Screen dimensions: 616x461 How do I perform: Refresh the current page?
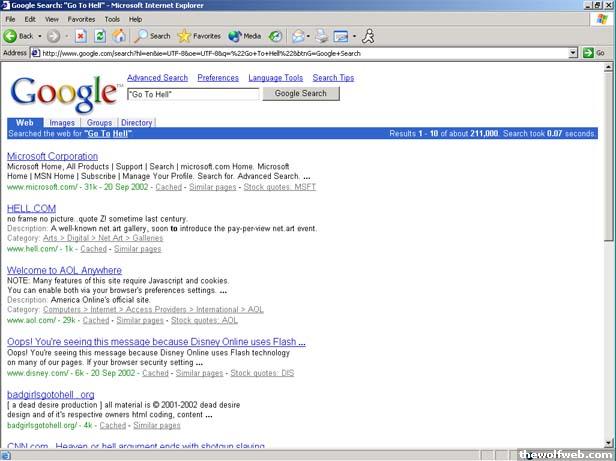[x=100, y=35]
